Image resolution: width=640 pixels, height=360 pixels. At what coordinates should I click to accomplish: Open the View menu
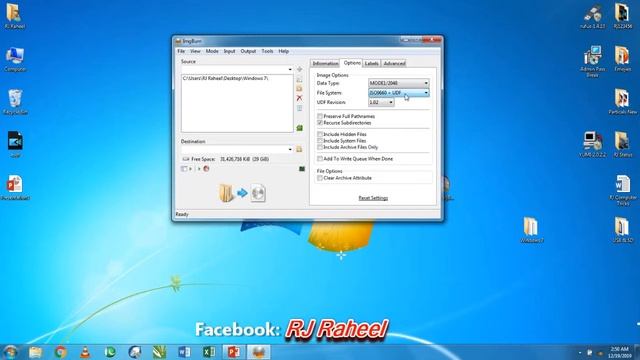point(195,51)
